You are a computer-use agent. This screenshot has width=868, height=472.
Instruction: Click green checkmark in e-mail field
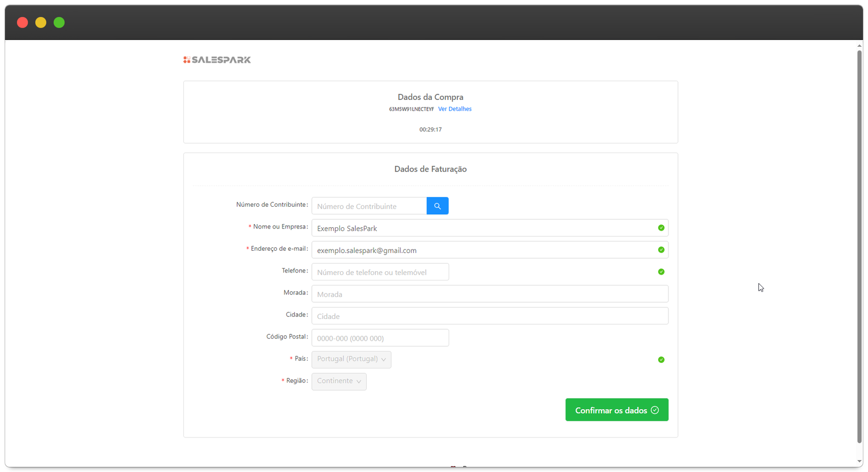(x=661, y=250)
